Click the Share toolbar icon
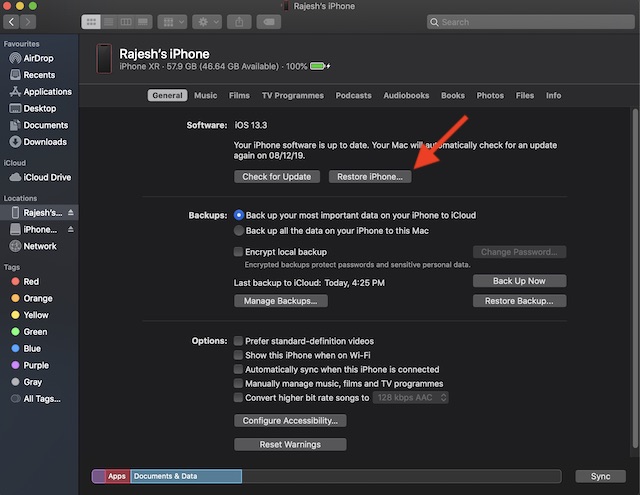640x495 pixels. 239,22
